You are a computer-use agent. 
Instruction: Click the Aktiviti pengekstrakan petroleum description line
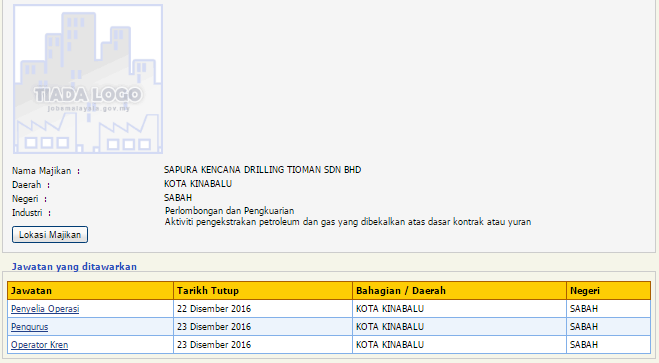click(348, 222)
